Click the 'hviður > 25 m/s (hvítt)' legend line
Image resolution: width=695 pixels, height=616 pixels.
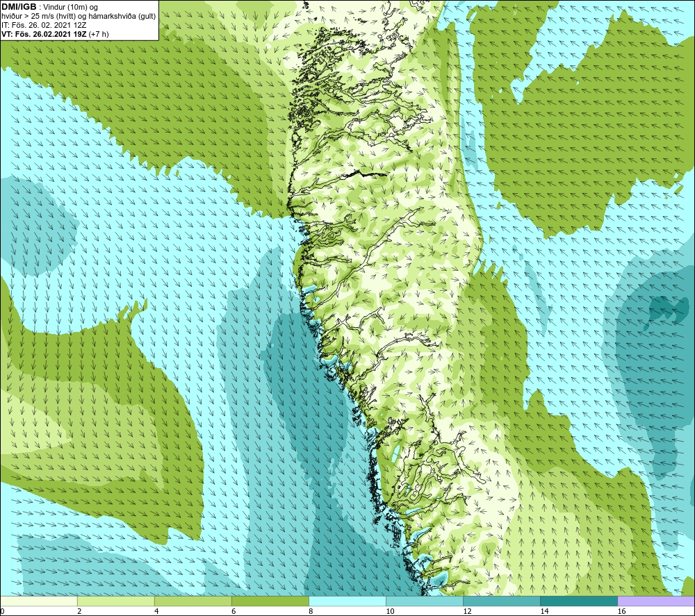79,17
